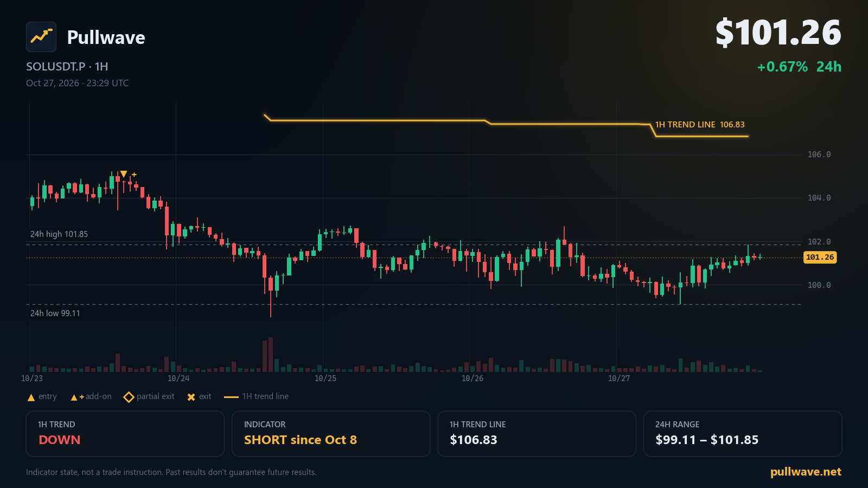Click the Pullwave logo icon
The image size is (868, 488).
tap(41, 37)
